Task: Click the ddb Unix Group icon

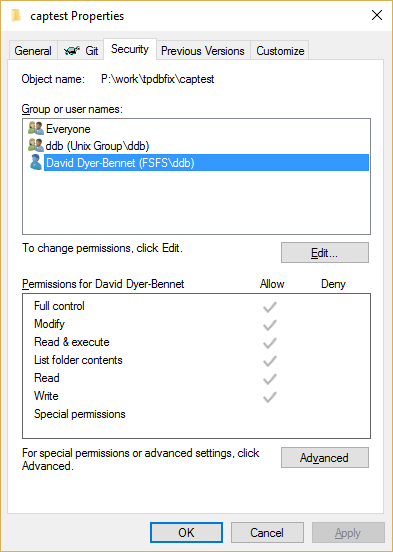Action: pos(36,145)
